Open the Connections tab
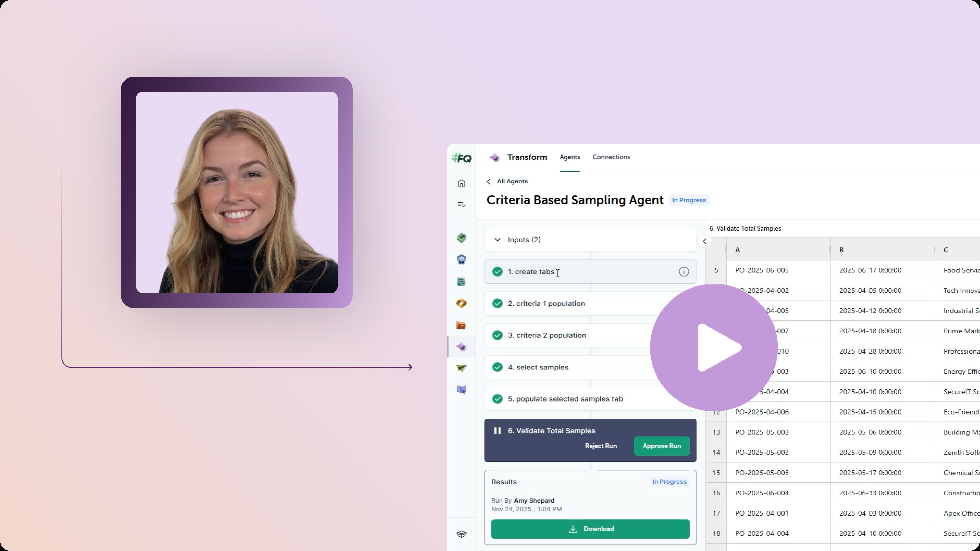The height and width of the screenshot is (551, 980). (x=611, y=157)
